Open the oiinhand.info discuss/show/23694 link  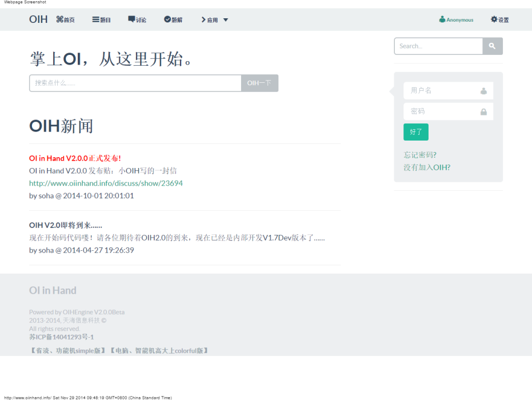point(106,183)
